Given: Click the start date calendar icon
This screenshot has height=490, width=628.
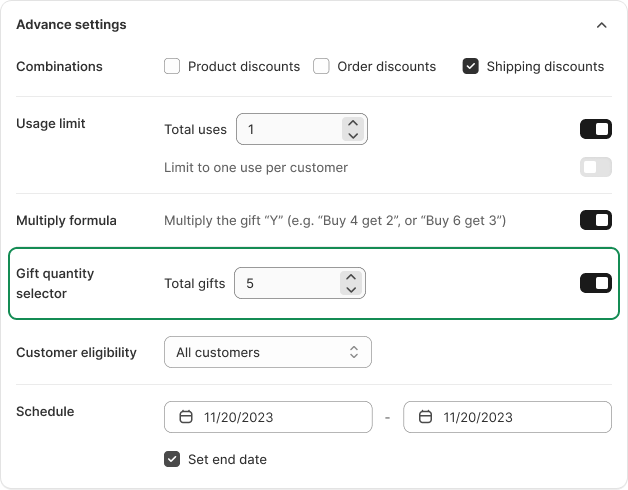Looking at the screenshot, I should click(185, 417).
